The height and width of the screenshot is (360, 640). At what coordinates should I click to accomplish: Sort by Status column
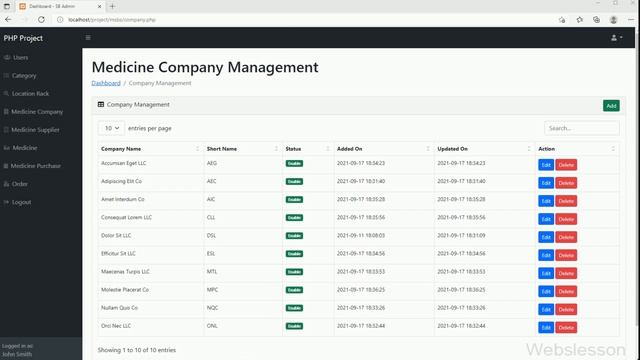(308, 149)
